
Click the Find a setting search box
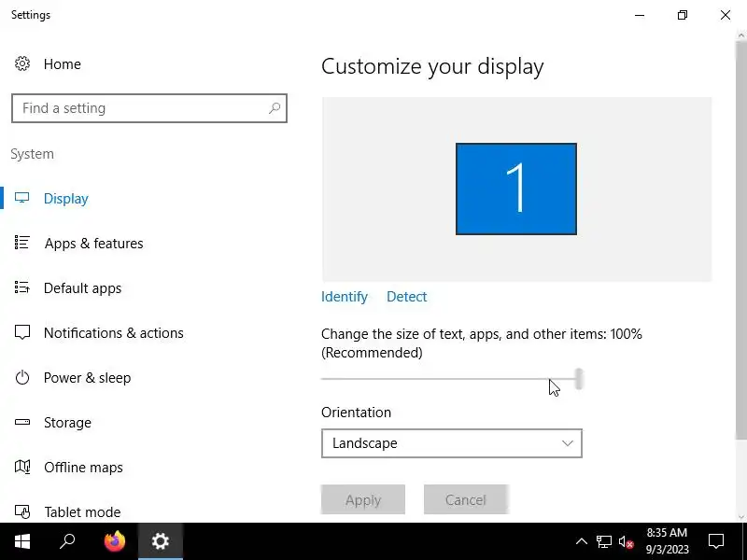(x=149, y=108)
